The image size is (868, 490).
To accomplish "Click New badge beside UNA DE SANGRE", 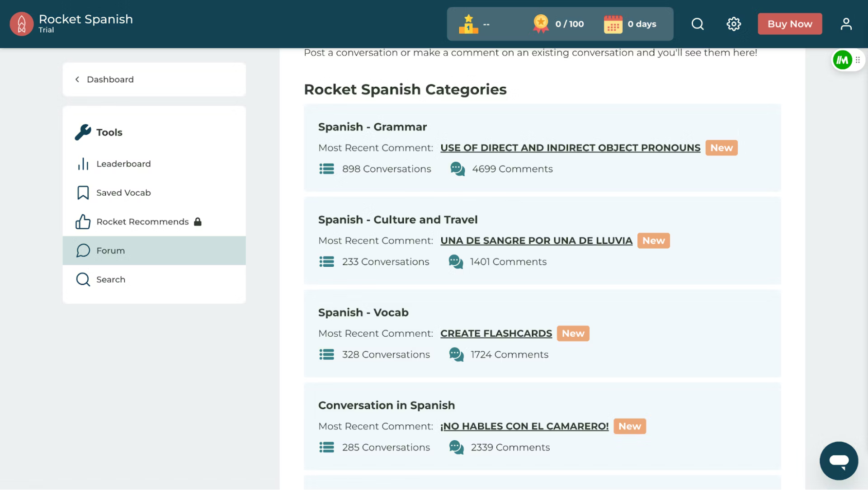I will click(x=653, y=240).
